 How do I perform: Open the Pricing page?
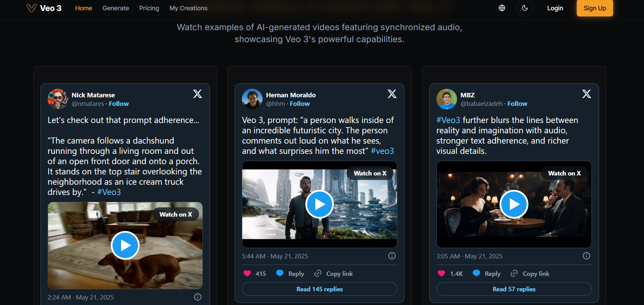point(149,8)
